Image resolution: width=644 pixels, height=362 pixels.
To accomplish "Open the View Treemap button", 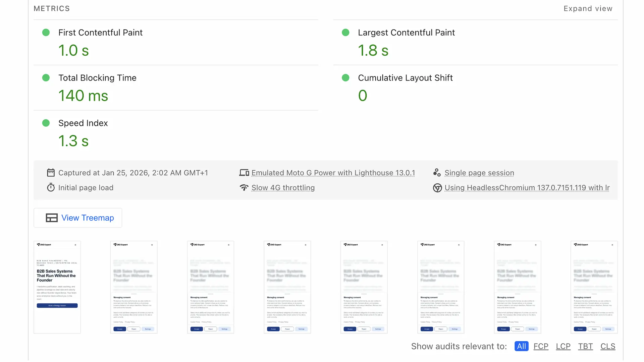I will pos(77,218).
